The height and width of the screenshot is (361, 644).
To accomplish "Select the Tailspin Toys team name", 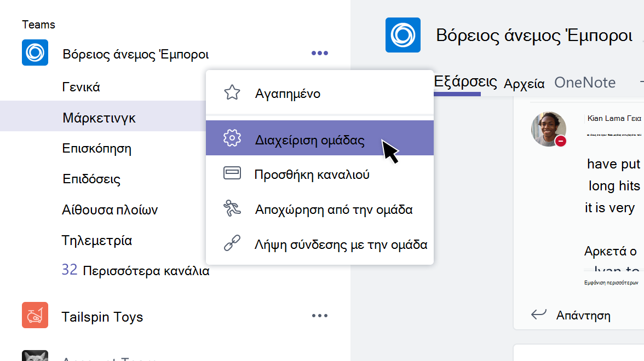I will click(x=102, y=317).
